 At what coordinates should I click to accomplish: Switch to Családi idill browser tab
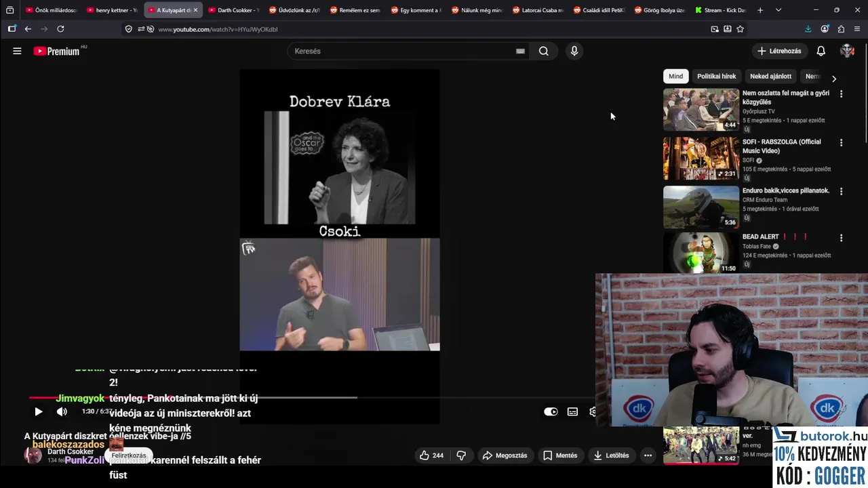(x=598, y=10)
